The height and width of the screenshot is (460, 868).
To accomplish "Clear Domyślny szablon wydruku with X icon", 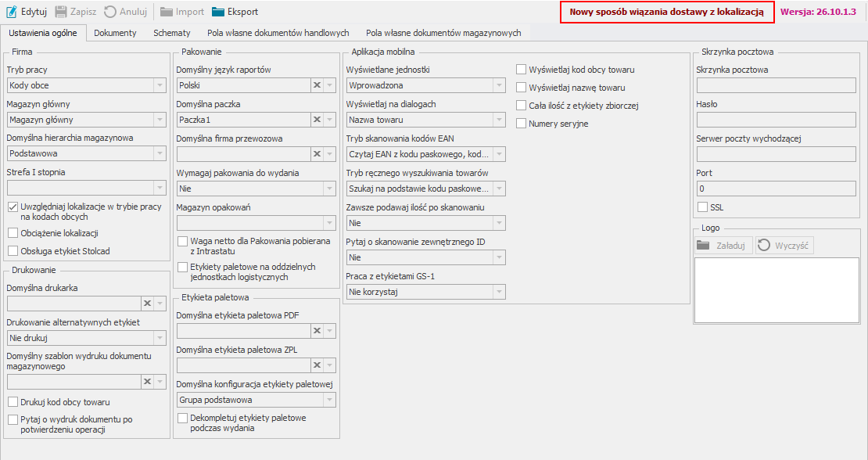I will (x=147, y=382).
